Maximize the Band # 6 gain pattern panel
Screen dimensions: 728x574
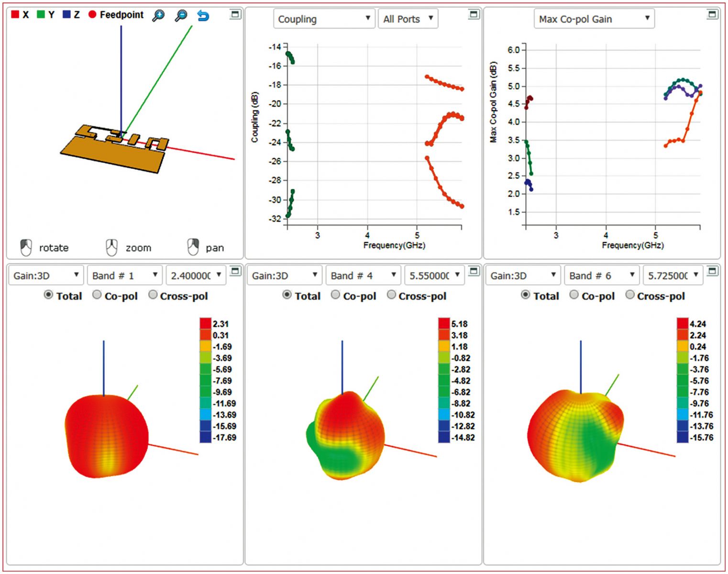(x=712, y=271)
